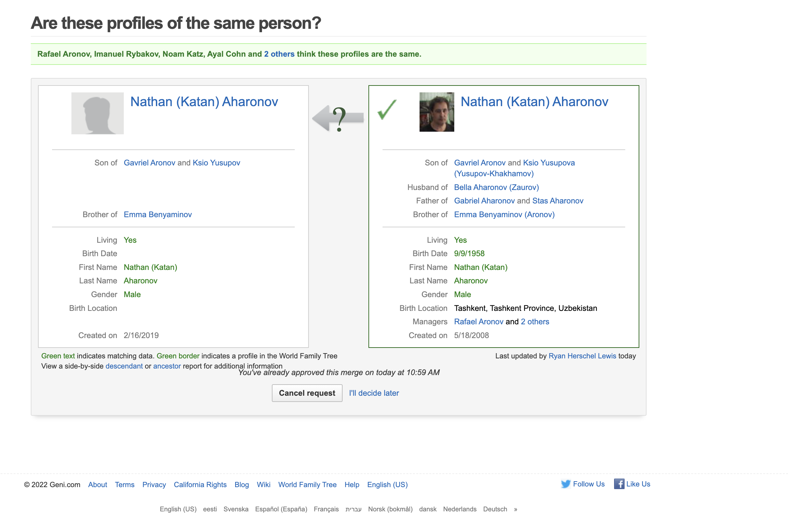The height and width of the screenshot is (532, 788).
Task: Click the green checkmark icon
Action: [x=386, y=109]
